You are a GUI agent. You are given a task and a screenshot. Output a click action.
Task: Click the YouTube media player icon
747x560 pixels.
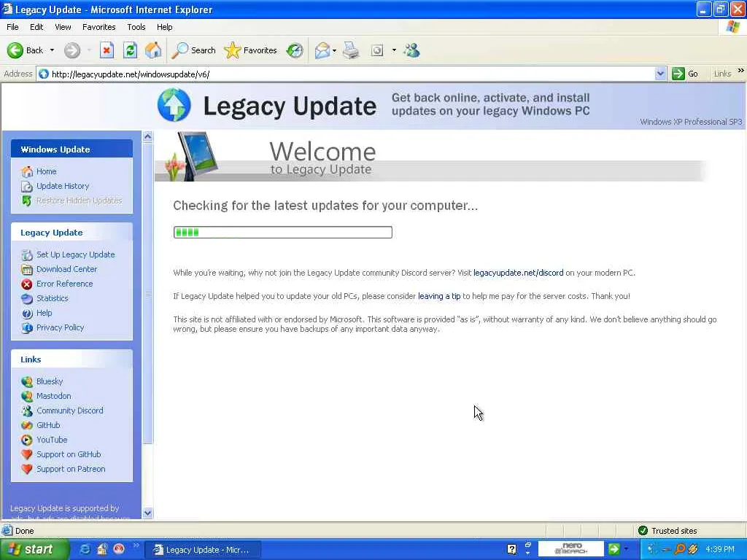pos(27,440)
